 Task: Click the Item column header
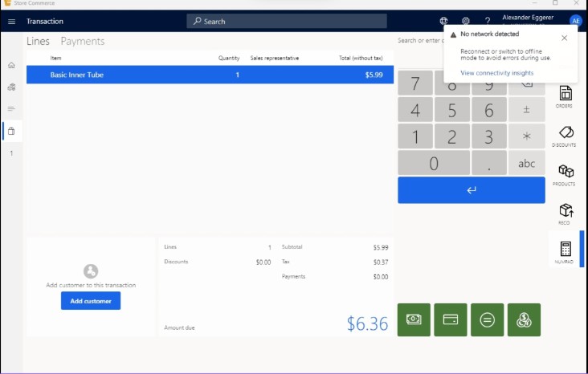(55, 58)
